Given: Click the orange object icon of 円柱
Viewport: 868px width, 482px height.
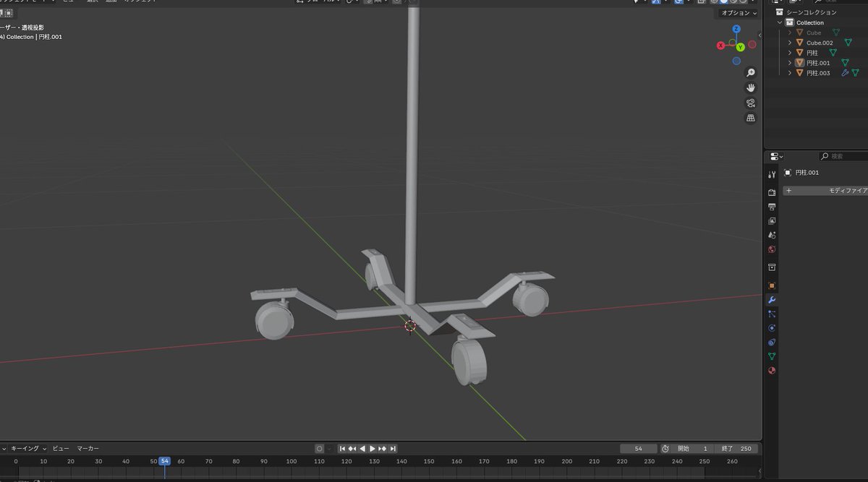Looking at the screenshot, I should (799, 53).
